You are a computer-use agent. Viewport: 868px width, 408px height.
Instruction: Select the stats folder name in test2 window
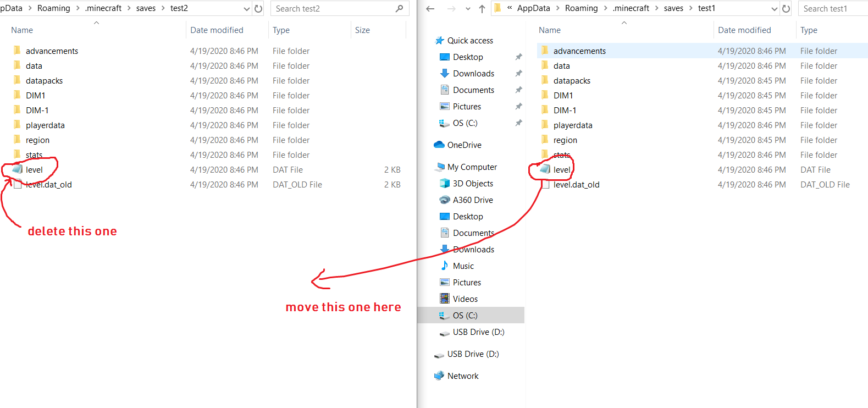[x=34, y=155]
